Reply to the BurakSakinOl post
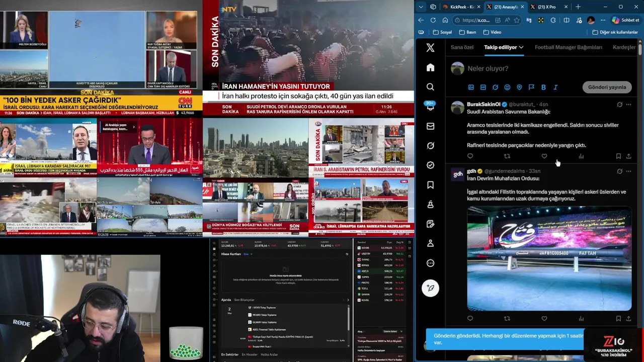The image size is (644, 362). pyautogui.click(x=470, y=156)
